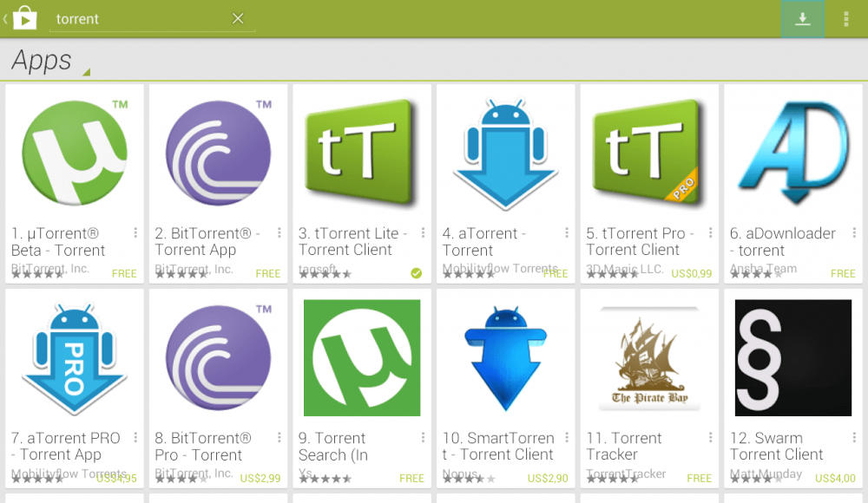Open the SmartTorrent app icon
The width and height of the screenshot is (868, 503).
point(505,358)
